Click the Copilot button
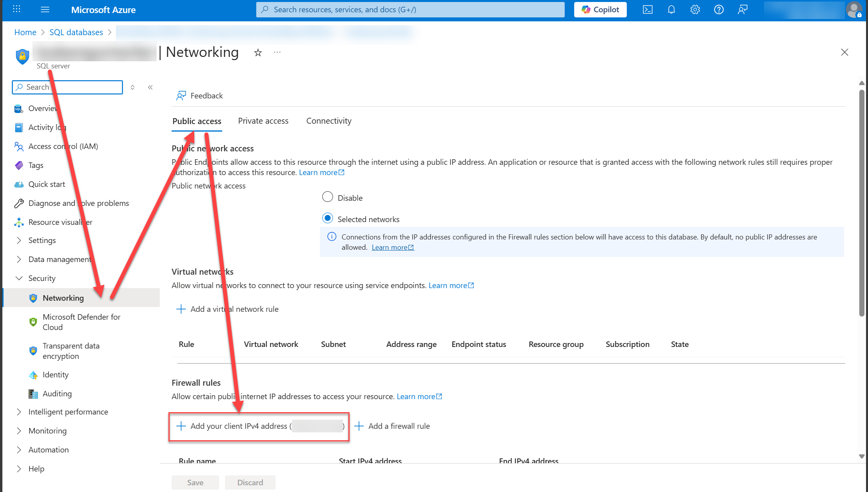Viewport: 868px width, 492px height. 600,9
